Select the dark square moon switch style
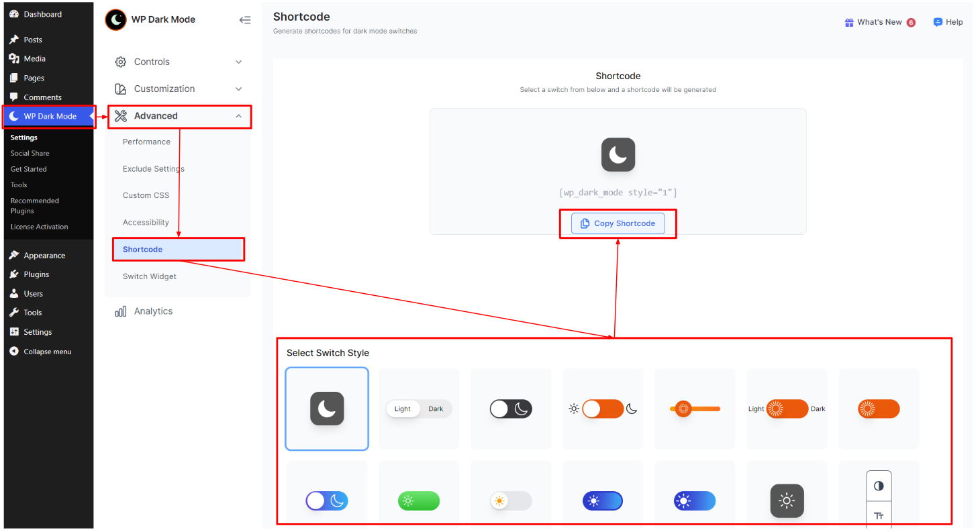Image resolution: width=980 pixels, height=532 pixels. pyautogui.click(x=327, y=409)
